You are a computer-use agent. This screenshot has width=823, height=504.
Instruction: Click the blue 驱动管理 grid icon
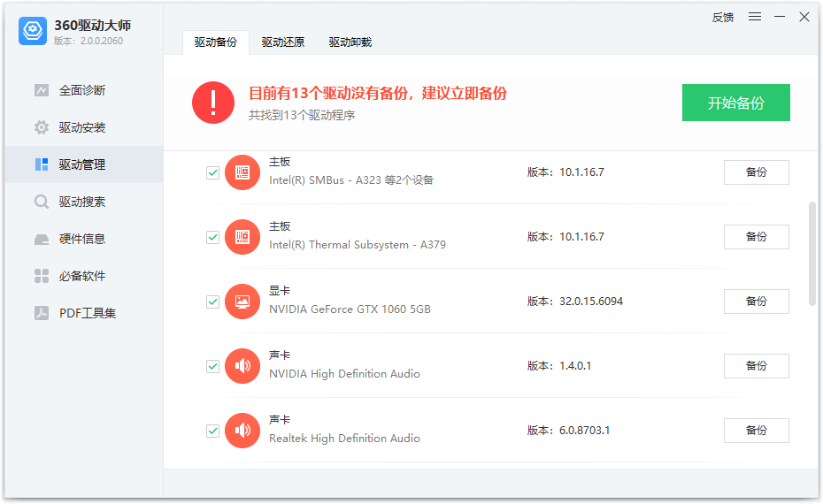(x=42, y=164)
